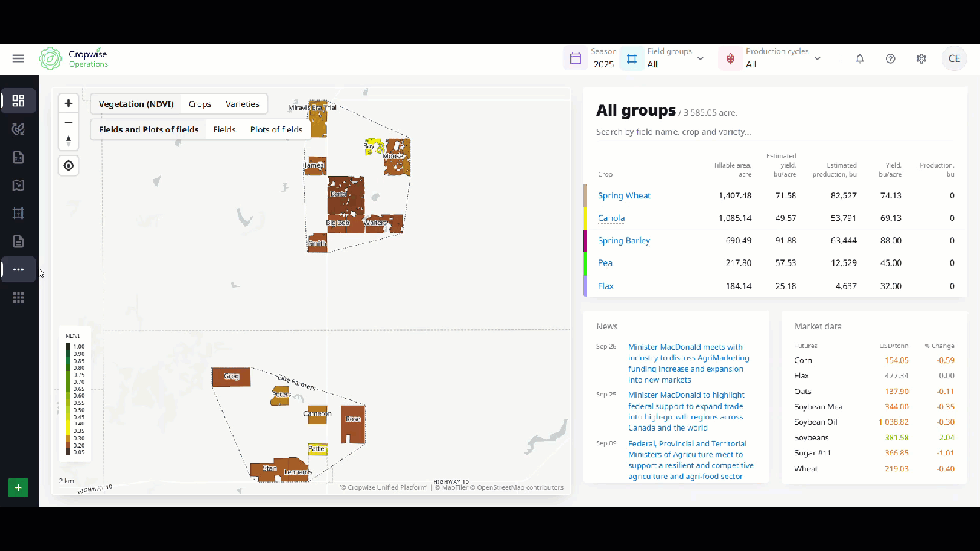Zoom out on the map
980x551 pixels.
[x=69, y=122]
